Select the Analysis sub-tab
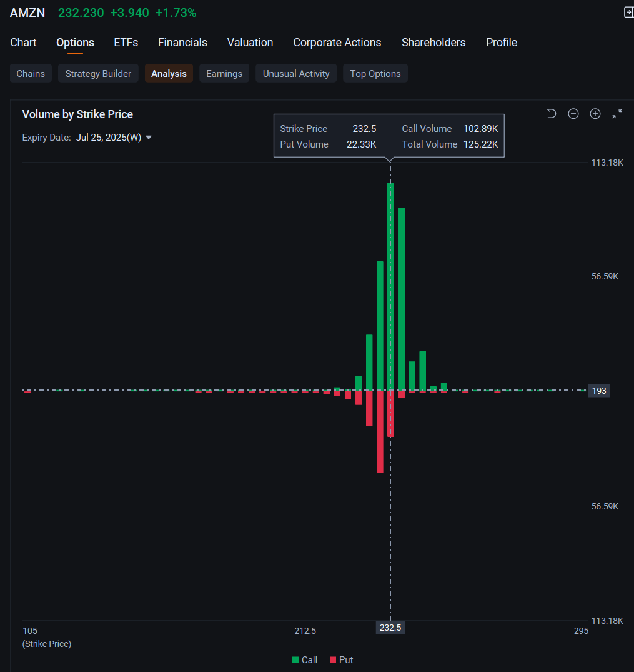Image resolution: width=634 pixels, height=672 pixels. coord(169,73)
